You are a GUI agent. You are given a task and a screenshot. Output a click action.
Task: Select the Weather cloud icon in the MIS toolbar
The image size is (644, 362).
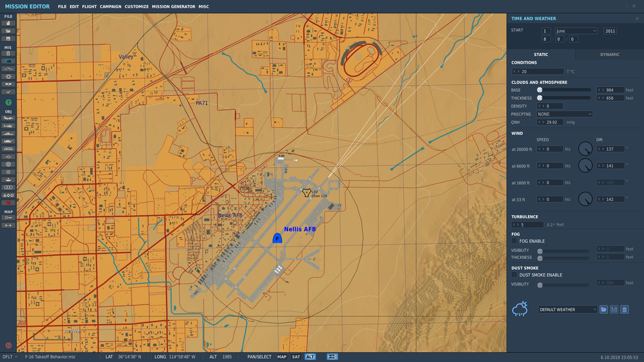coord(8,61)
